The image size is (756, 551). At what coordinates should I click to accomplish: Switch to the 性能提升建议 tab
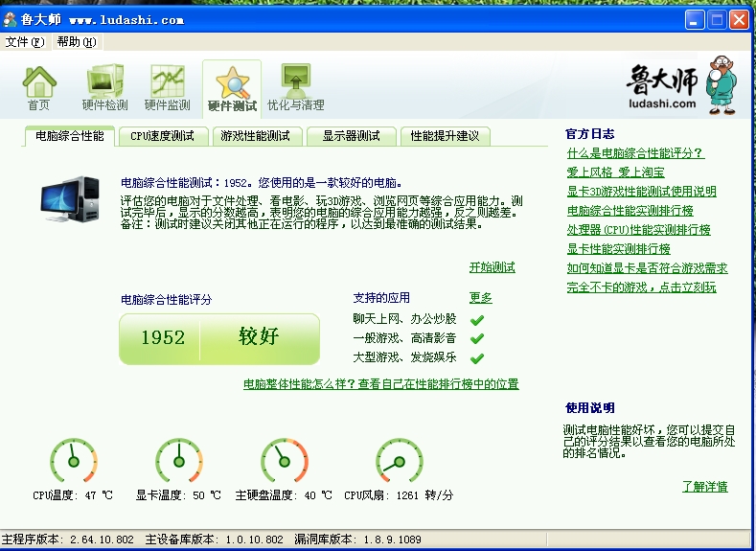(445, 136)
